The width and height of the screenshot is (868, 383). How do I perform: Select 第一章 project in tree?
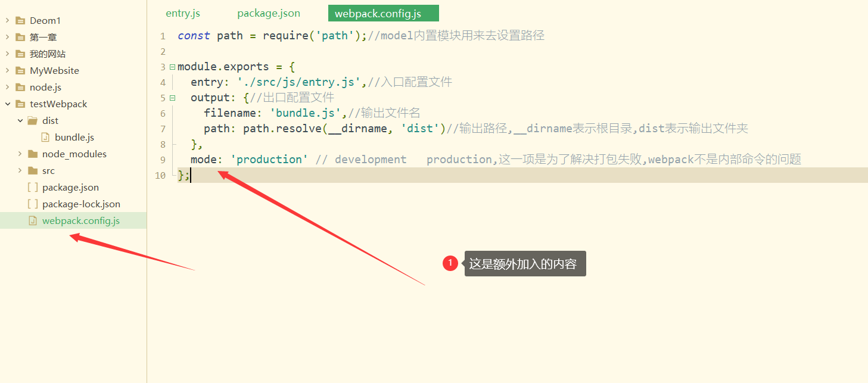[x=43, y=37]
